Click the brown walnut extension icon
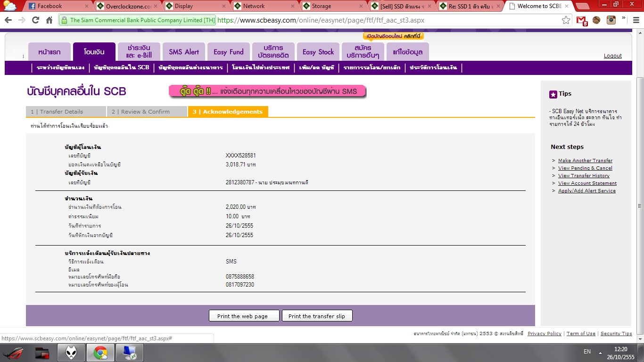Viewport: 644px width, 362px height. [596, 20]
